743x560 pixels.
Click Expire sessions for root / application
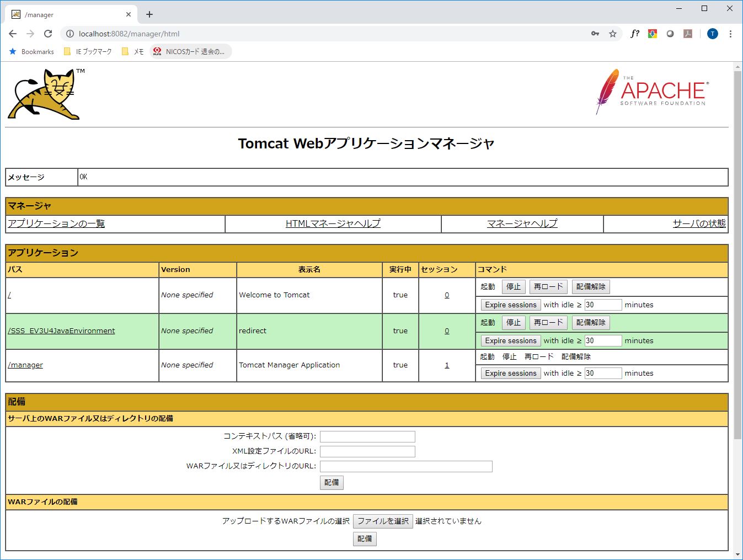(511, 305)
